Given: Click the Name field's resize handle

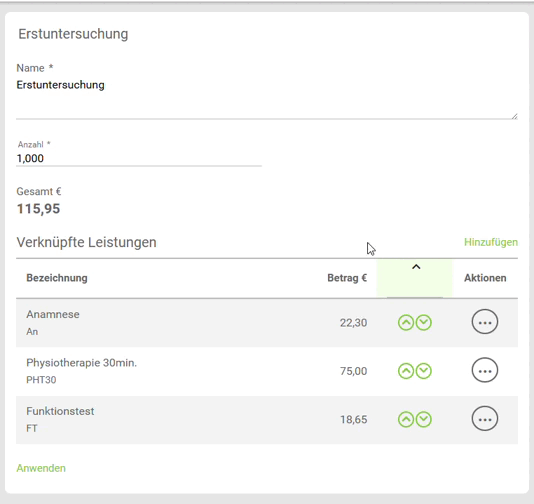Looking at the screenshot, I should coord(515,116).
